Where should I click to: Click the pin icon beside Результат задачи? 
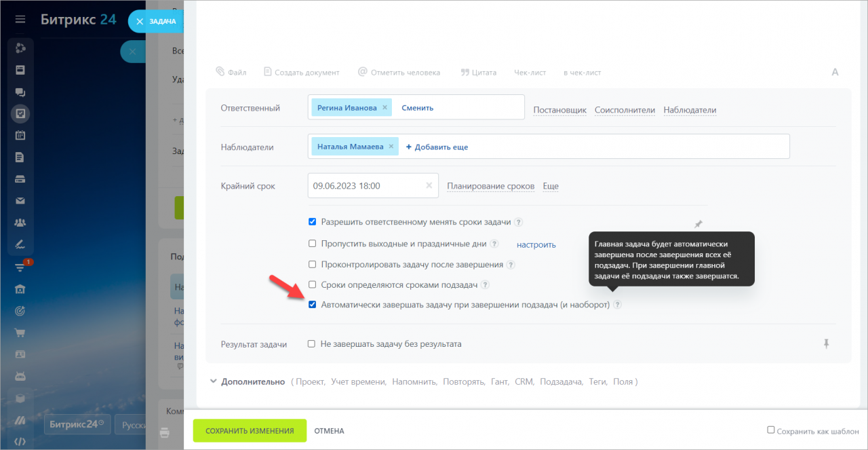coord(826,344)
